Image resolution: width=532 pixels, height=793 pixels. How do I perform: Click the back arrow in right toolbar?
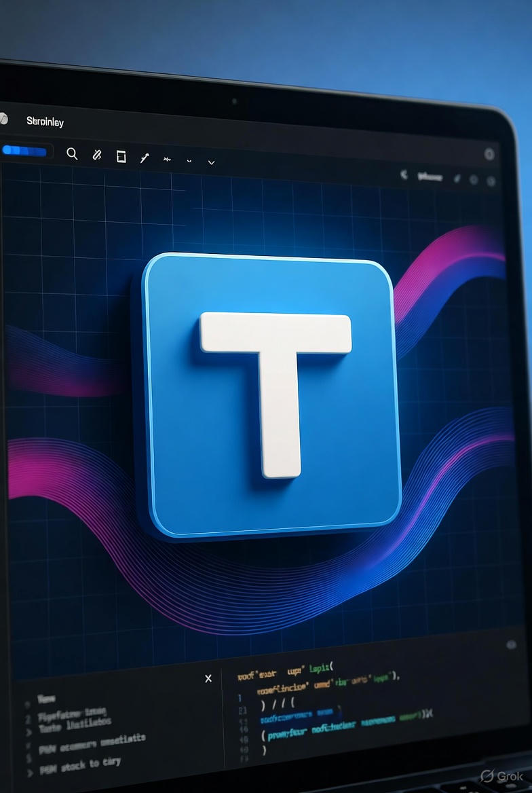pyautogui.click(x=404, y=175)
